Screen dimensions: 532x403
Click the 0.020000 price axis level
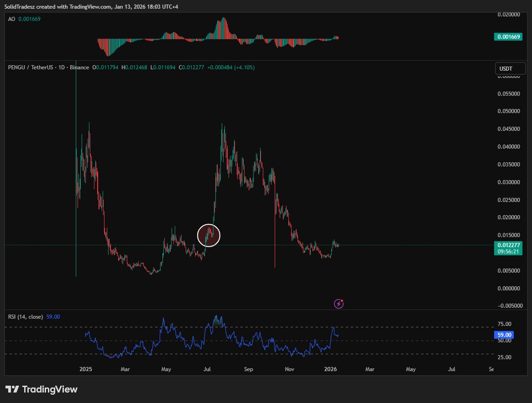509,217
